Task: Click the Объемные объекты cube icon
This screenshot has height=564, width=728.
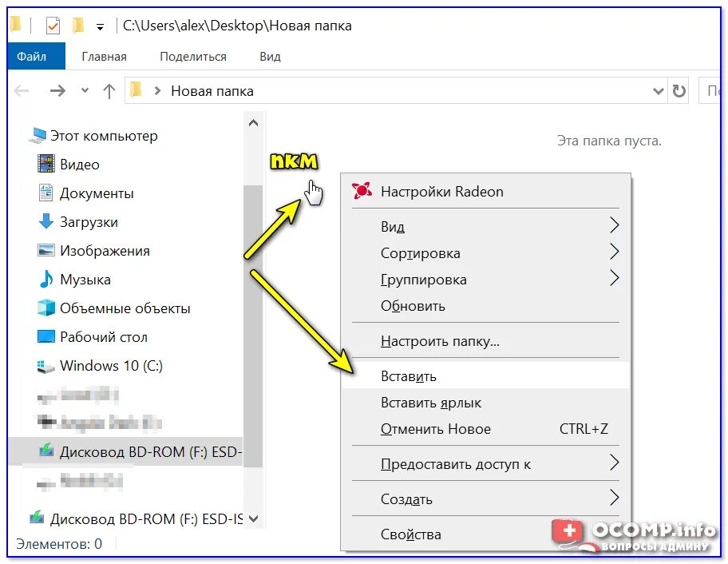Action: pyautogui.click(x=46, y=308)
